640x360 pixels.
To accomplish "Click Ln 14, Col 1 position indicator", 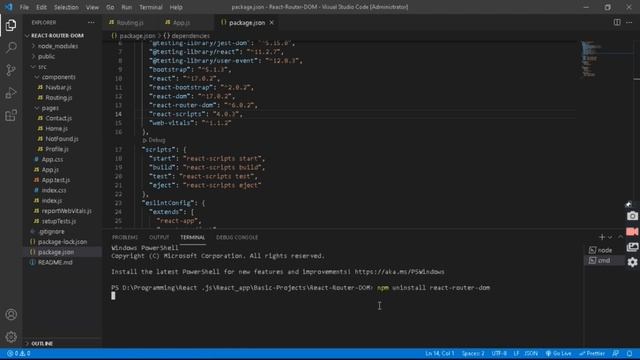I will click(x=440, y=353).
